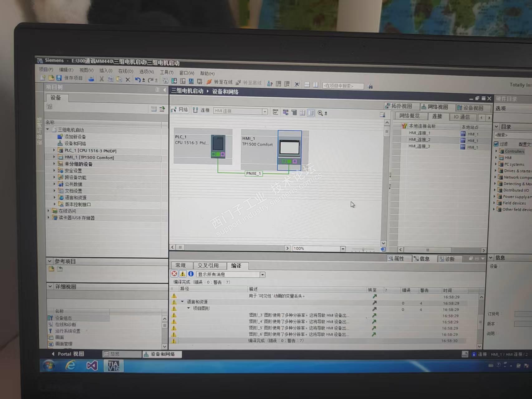Collapse the 参考项目 panel
This screenshot has width=532, height=399.
pos(50,261)
